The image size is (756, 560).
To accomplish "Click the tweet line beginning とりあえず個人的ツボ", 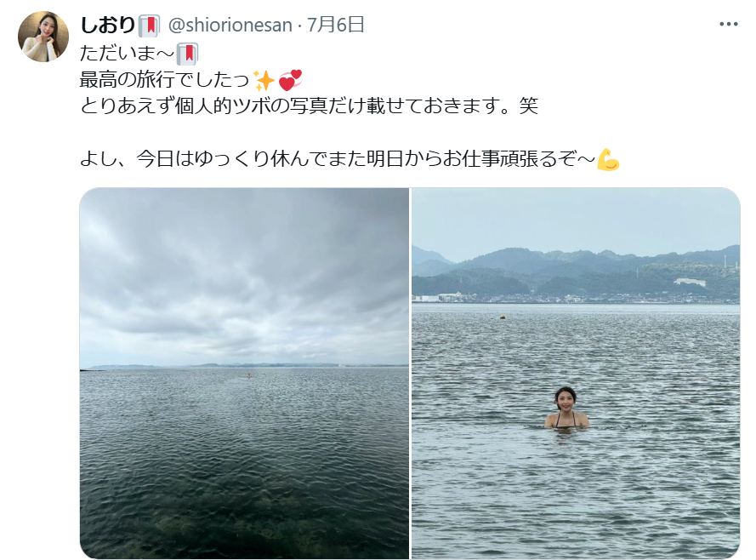I will (309, 106).
